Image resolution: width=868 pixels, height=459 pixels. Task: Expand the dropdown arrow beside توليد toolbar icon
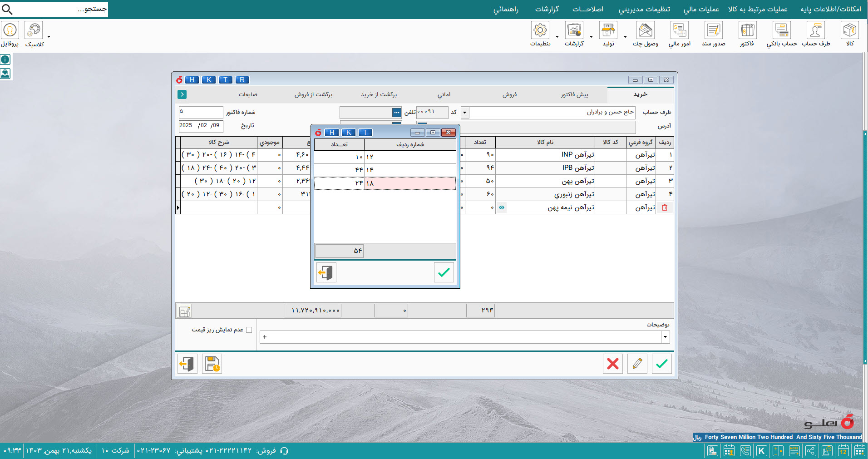[x=625, y=37]
